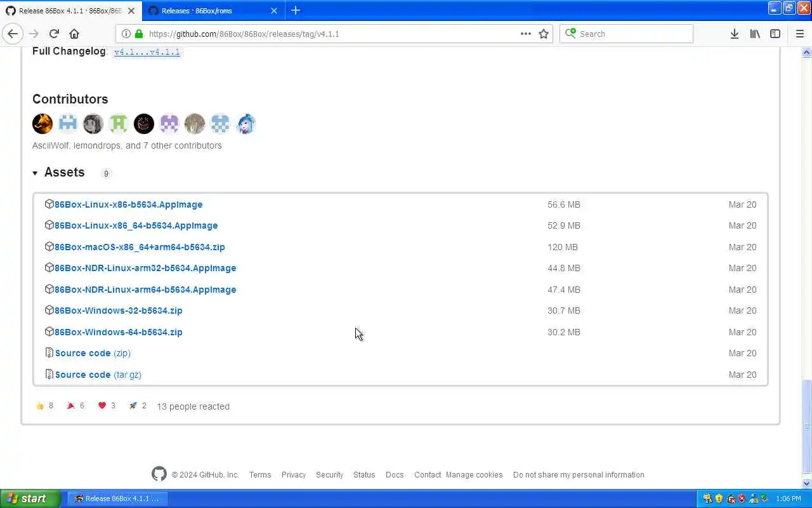This screenshot has height=508, width=812.
Task: Open the page actions three-dot menu
Action: 526,34
